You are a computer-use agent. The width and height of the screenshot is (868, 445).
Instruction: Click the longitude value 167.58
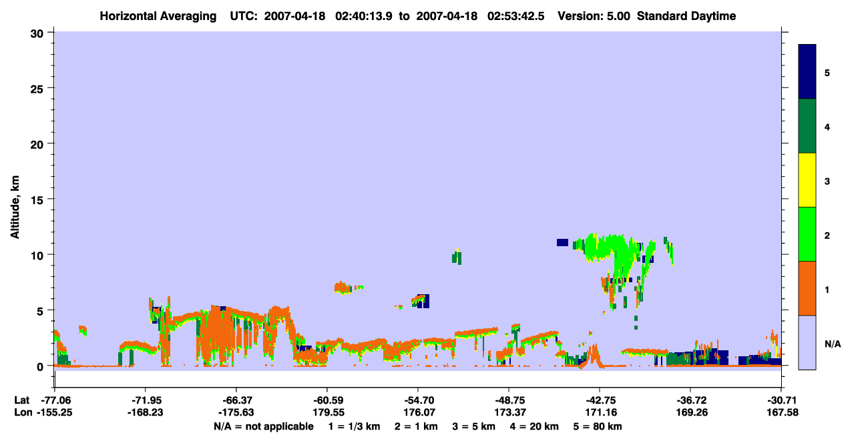[781, 412]
